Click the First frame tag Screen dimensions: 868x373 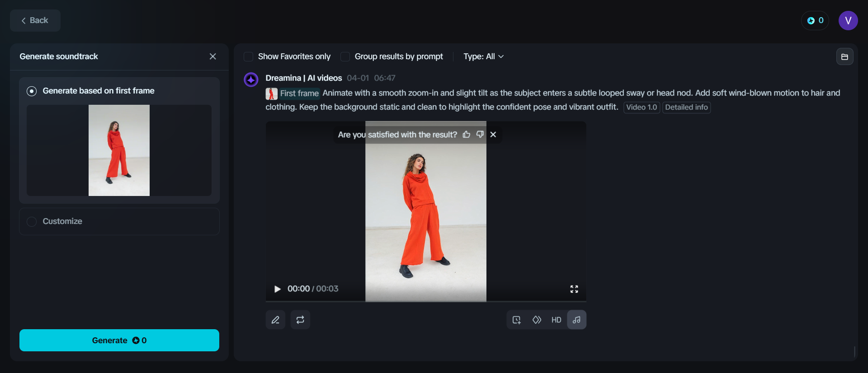299,93
